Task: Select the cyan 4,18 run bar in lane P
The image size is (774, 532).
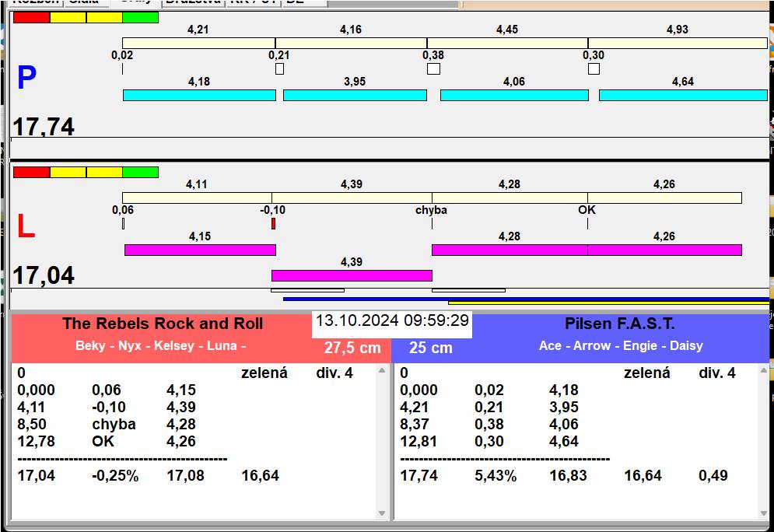Action: [x=199, y=95]
